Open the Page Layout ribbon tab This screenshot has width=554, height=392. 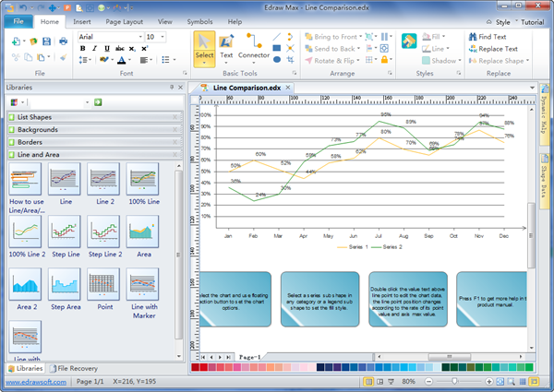tap(124, 20)
